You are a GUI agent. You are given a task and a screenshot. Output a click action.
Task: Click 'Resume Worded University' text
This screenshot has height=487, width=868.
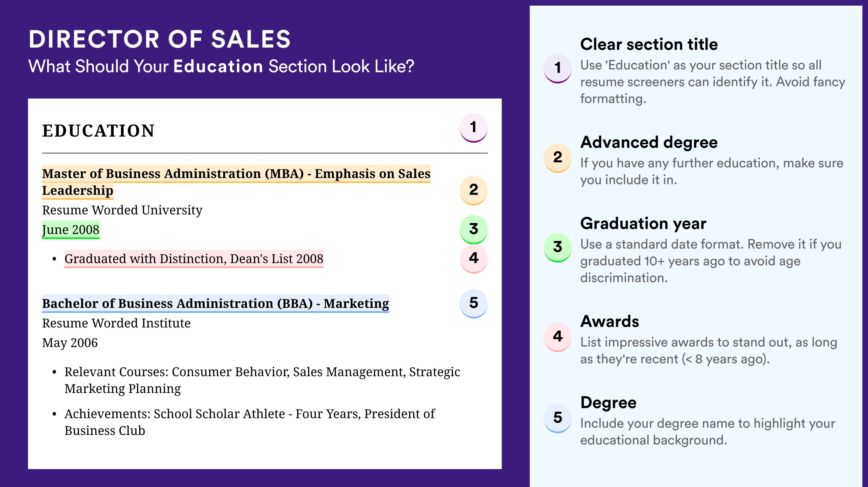point(122,210)
